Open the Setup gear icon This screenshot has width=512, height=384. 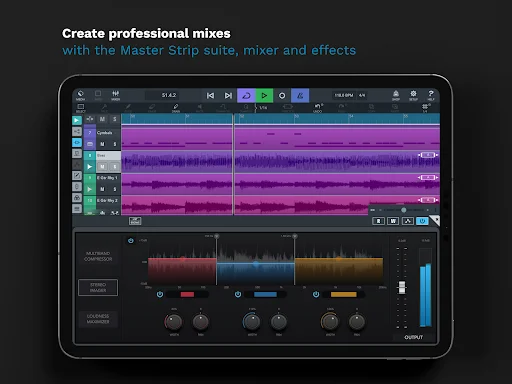click(413, 95)
